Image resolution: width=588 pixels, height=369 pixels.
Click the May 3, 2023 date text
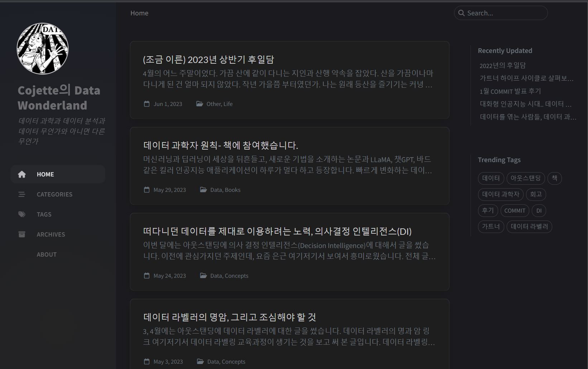click(168, 361)
